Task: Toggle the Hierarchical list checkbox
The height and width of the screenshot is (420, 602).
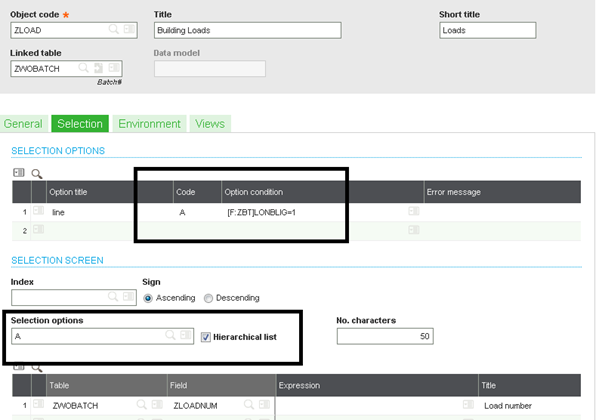Action: (205, 336)
